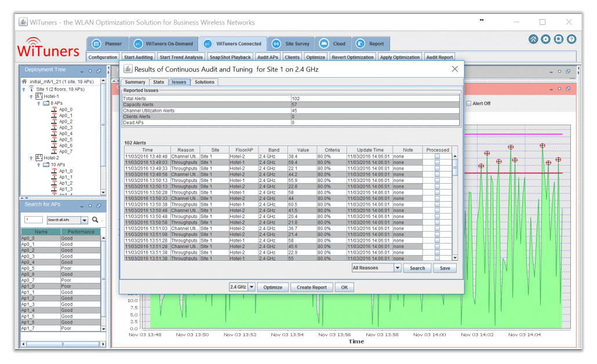Viewport: 597px width, 364px height.
Task: Click the folder icon beside 8 APs
Action: (46, 103)
